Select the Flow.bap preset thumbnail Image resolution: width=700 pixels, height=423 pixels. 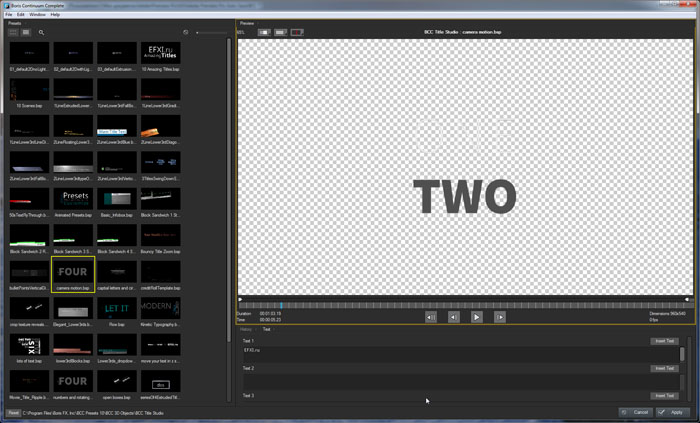(117, 309)
